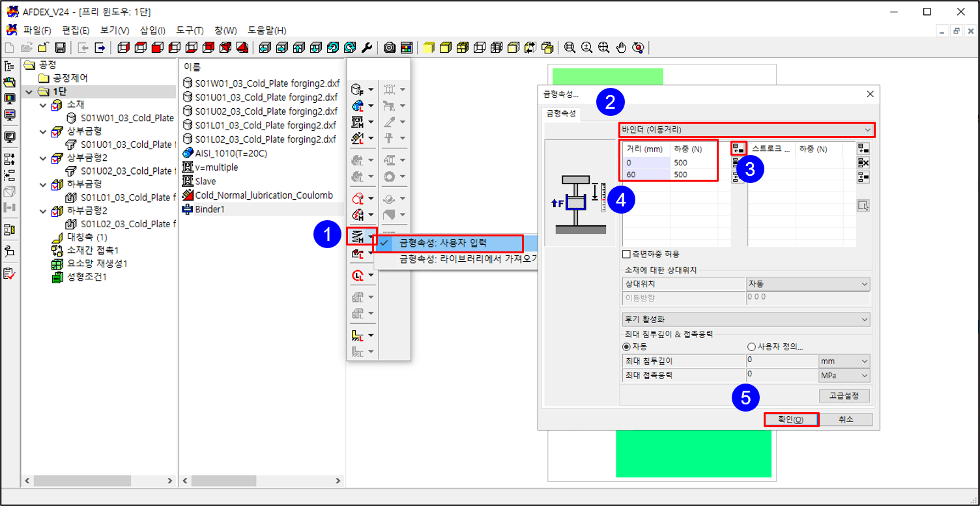Image resolution: width=980 pixels, height=506 pixels.
Task: Close the 금형속성 dialog
Action: point(870,94)
